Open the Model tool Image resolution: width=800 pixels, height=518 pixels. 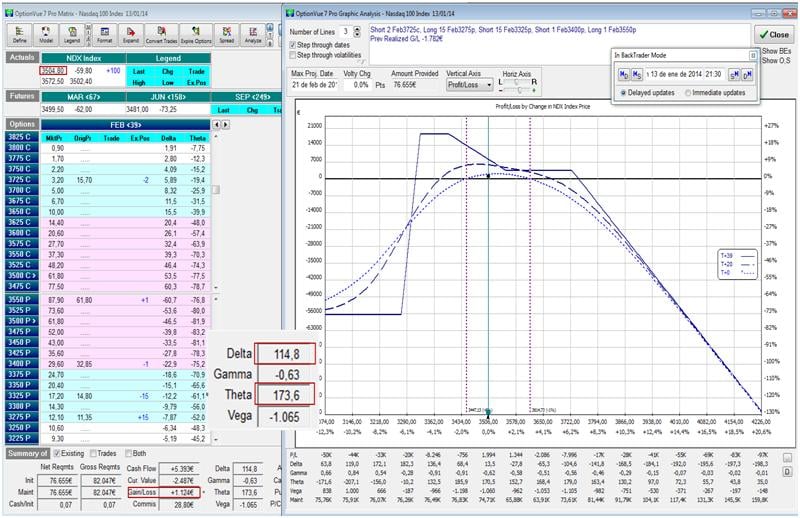pos(46,34)
